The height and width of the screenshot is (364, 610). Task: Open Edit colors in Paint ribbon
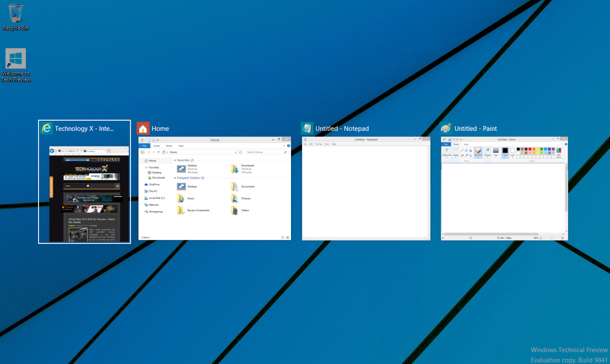tap(559, 152)
